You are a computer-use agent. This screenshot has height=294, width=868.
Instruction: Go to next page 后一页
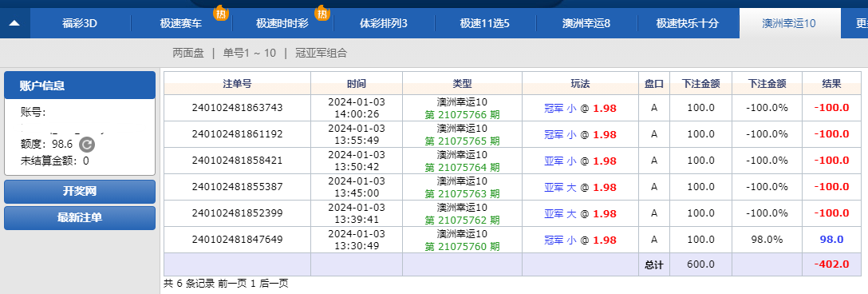(x=274, y=284)
